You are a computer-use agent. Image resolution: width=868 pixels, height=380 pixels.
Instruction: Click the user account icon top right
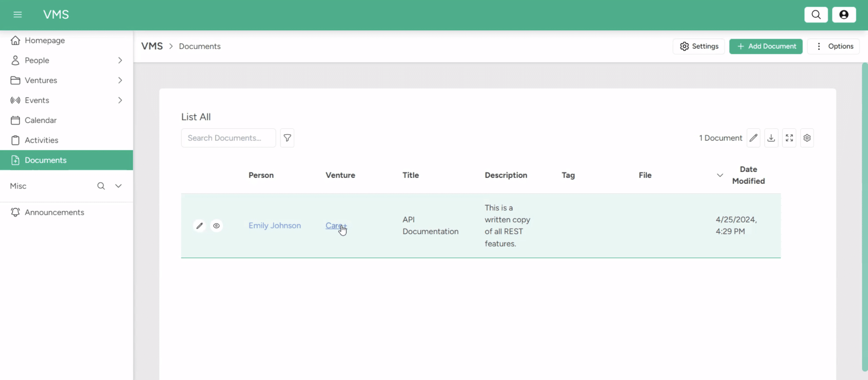click(x=844, y=15)
